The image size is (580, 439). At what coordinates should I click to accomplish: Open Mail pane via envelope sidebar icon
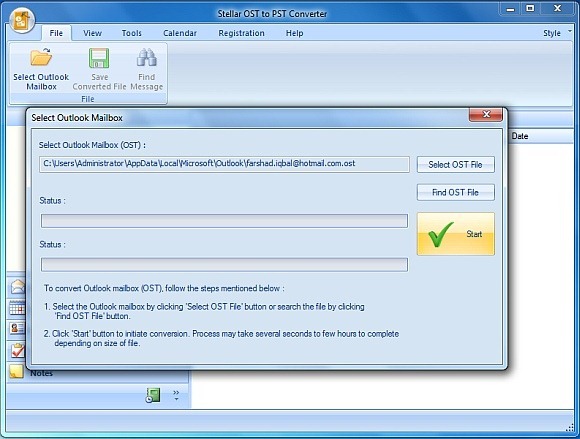coord(17,287)
